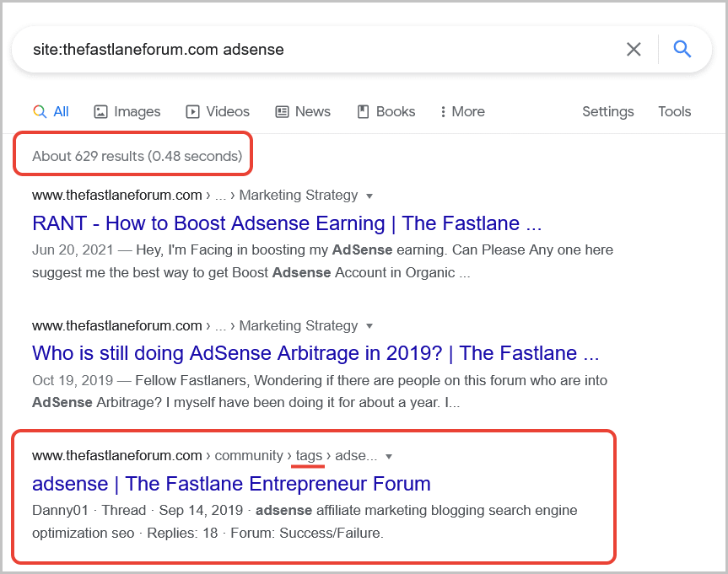Click the blue magnifying glass search button

(x=682, y=49)
